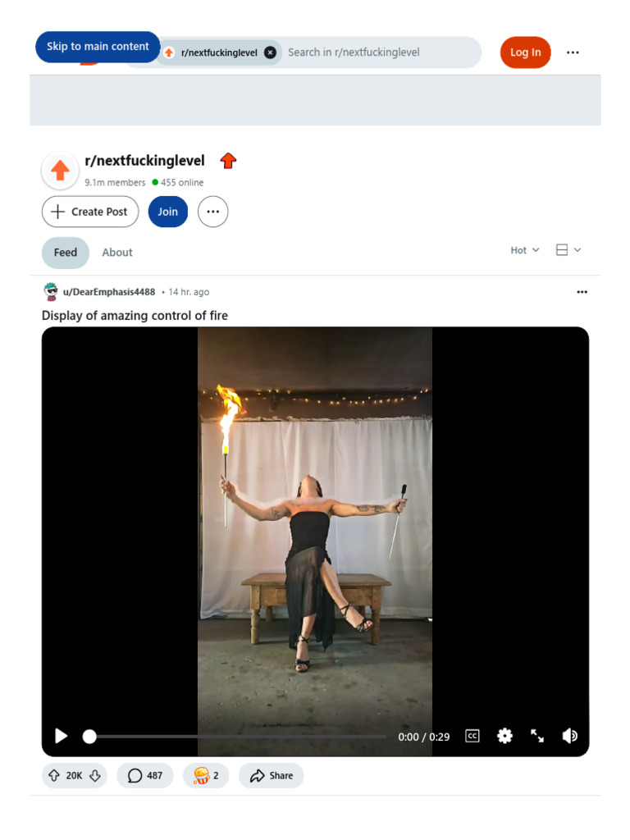Viewport: 630px width, 840px height.
Task: Focus the search in r/nextfuckinglevel field
Action: tap(377, 52)
